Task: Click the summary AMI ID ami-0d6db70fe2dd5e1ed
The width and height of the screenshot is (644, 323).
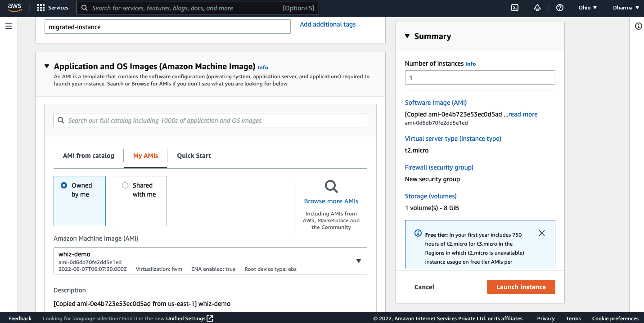Action: point(437,123)
